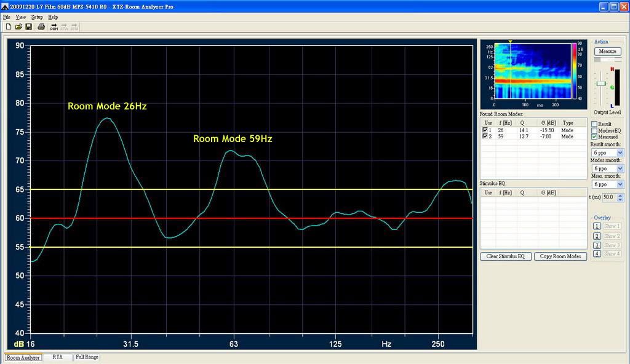
Task: Click the t (ms) value field showing 50.0
Action: pyautogui.click(x=609, y=197)
